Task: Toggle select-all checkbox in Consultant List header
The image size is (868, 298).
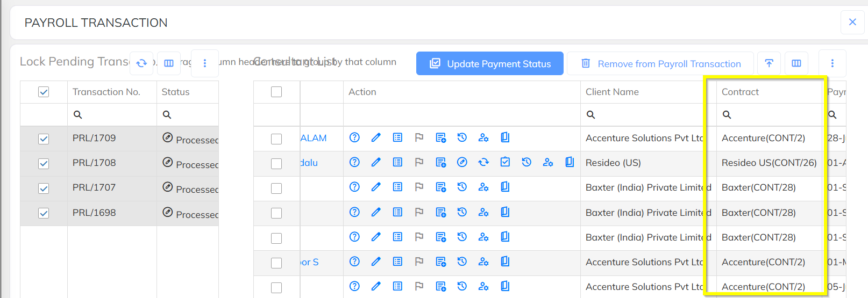Action: pos(276,92)
